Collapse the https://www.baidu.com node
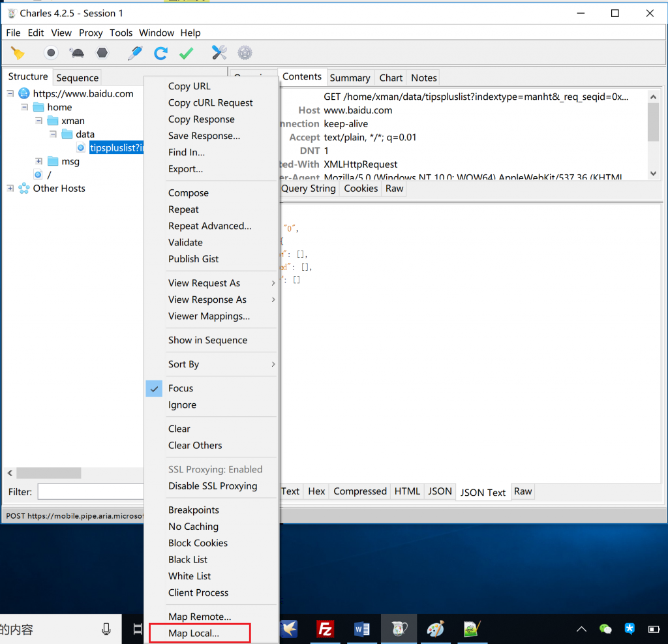The width and height of the screenshot is (668, 644). 10,93
